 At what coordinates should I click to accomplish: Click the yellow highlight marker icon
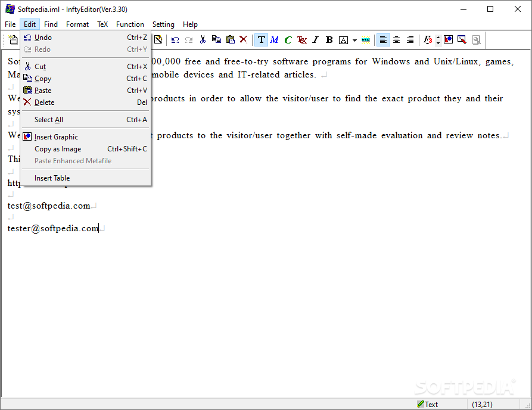tap(366, 40)
